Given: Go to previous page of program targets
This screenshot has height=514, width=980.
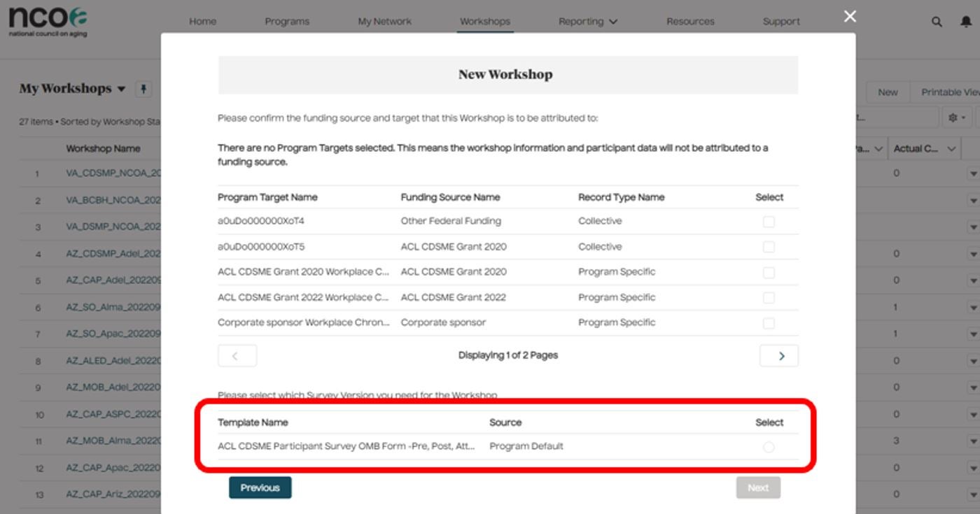Looking at the screenshot, I should (237, 356).
